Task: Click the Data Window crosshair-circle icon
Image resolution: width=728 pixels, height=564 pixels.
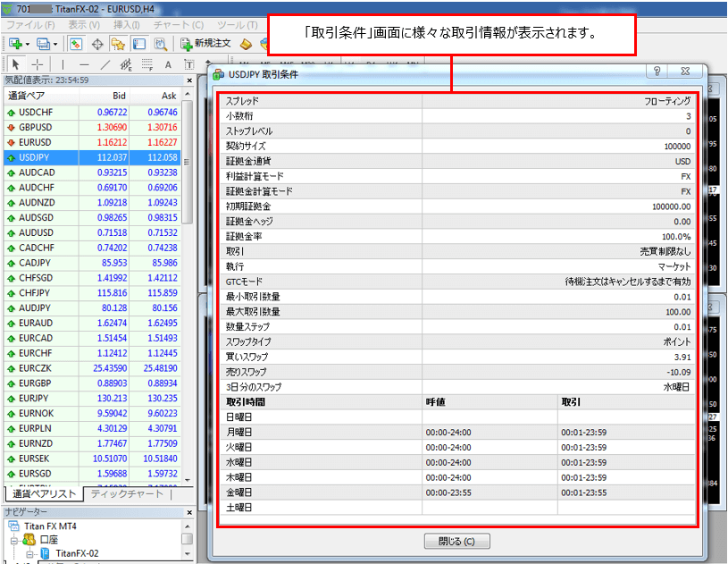Action: (97, 43)
